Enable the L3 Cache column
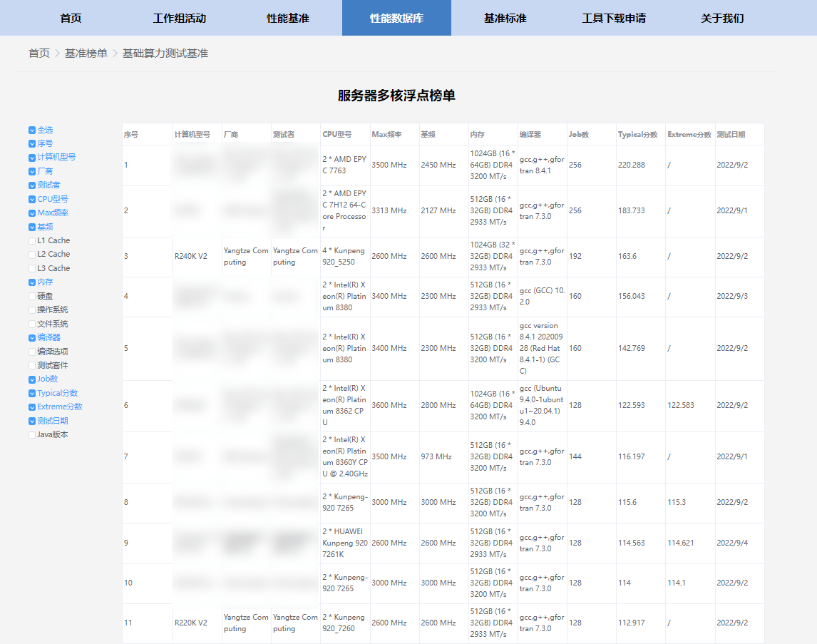Screen dimensions: 817x644 coord(32,268)
